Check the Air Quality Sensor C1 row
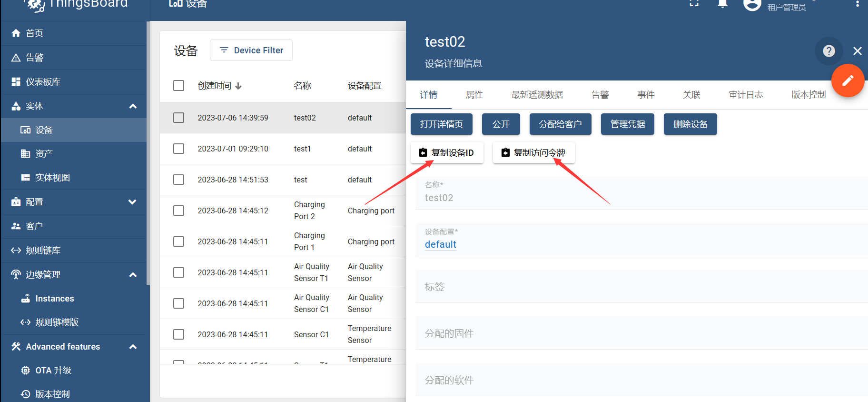Viewport: 868px width, 402px height. [179, 303]
